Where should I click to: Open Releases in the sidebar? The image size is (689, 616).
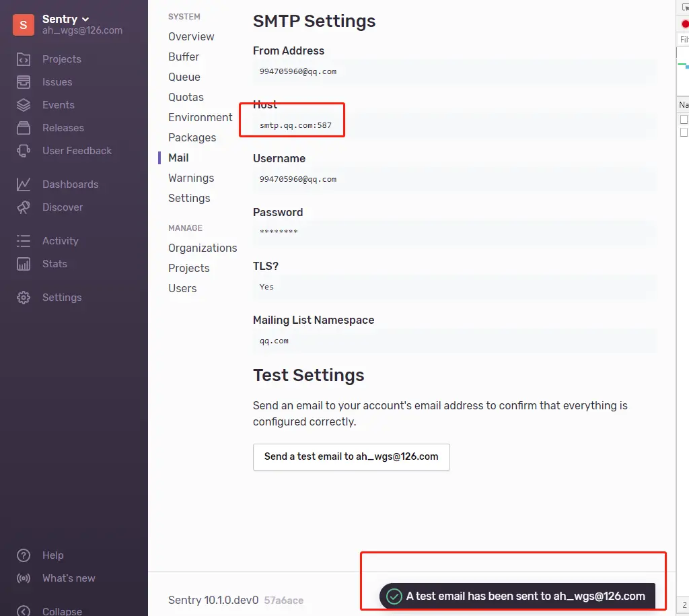pos(63,127)
